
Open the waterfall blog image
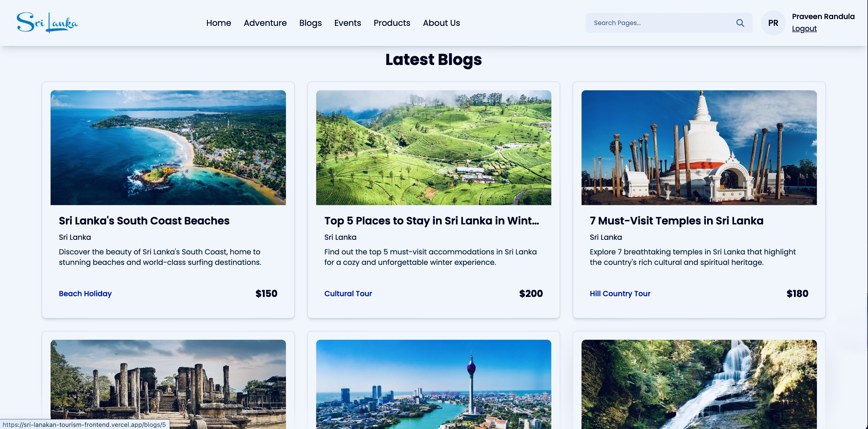(699, 384)
